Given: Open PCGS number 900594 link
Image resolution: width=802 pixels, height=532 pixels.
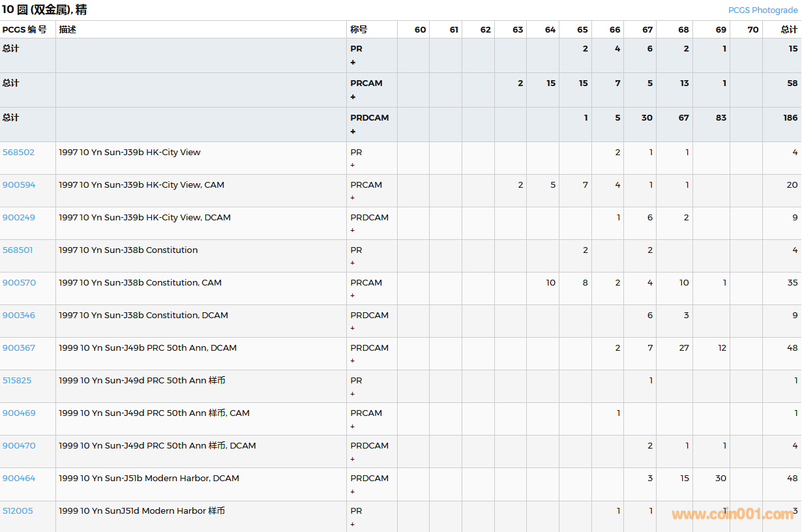Looking at the screenshot, I should [18, 185].
